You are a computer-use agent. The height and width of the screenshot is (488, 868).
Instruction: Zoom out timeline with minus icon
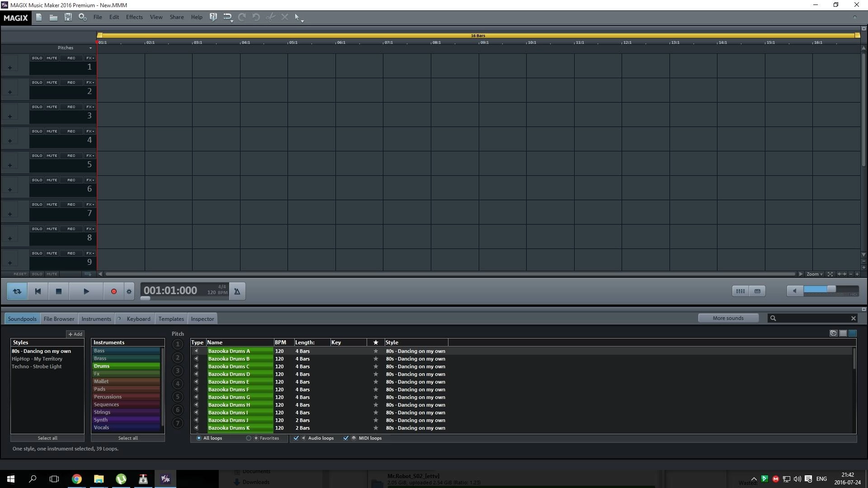point(851,274)
